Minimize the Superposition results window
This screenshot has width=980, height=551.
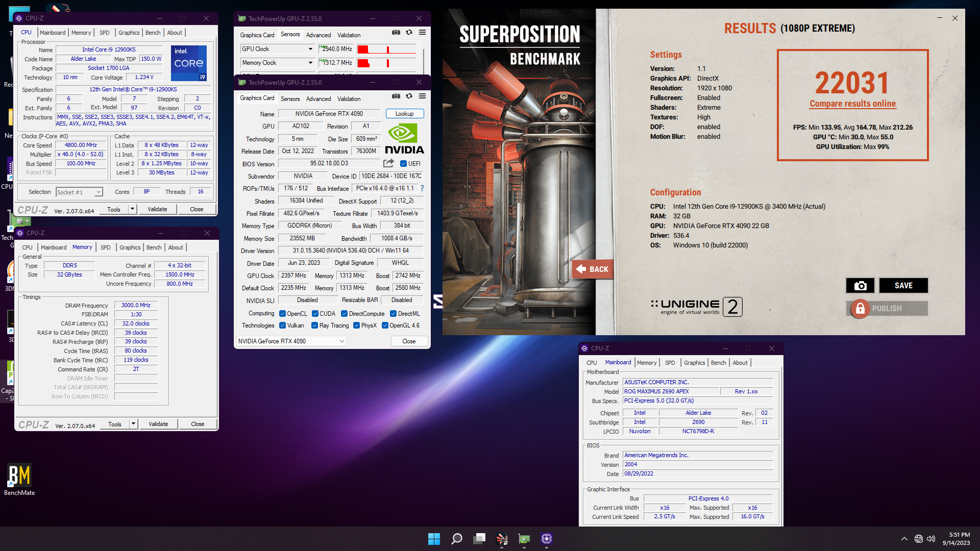point(940,18)
